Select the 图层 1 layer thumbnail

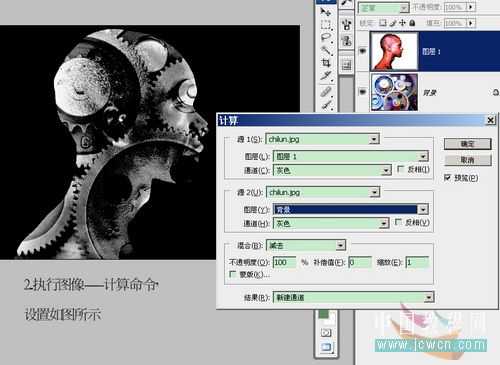click(394, 51)
